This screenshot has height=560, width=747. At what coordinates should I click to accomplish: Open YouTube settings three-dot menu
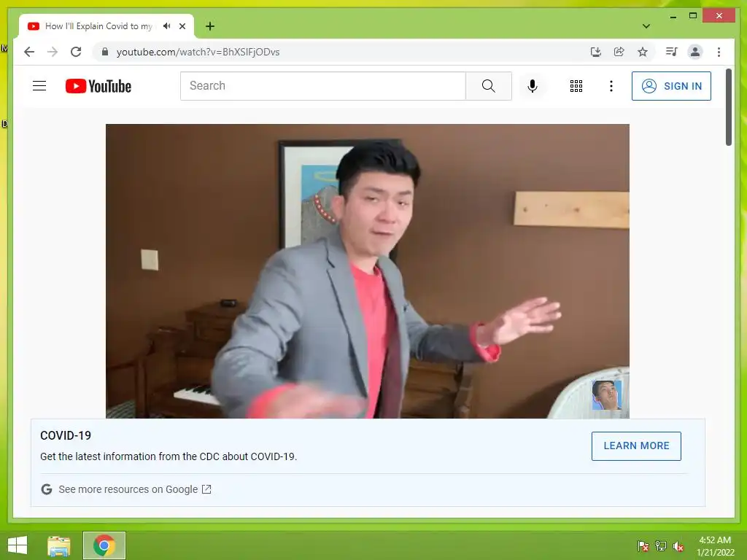point(611,86)
